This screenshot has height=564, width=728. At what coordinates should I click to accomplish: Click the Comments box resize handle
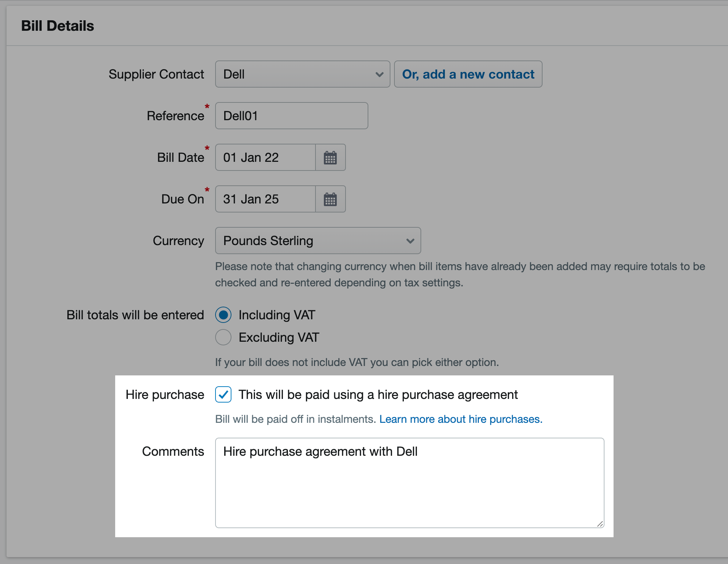(x=600, y=524)
